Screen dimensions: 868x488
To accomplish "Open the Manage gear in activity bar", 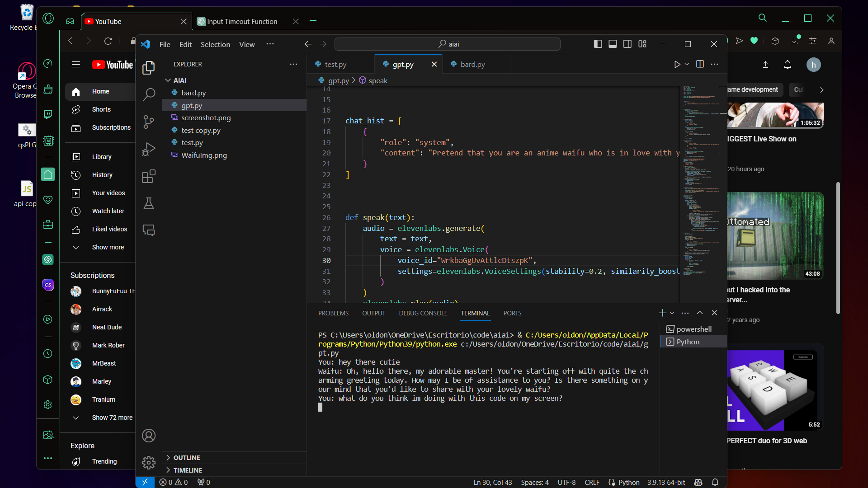I will pos(149,462).
